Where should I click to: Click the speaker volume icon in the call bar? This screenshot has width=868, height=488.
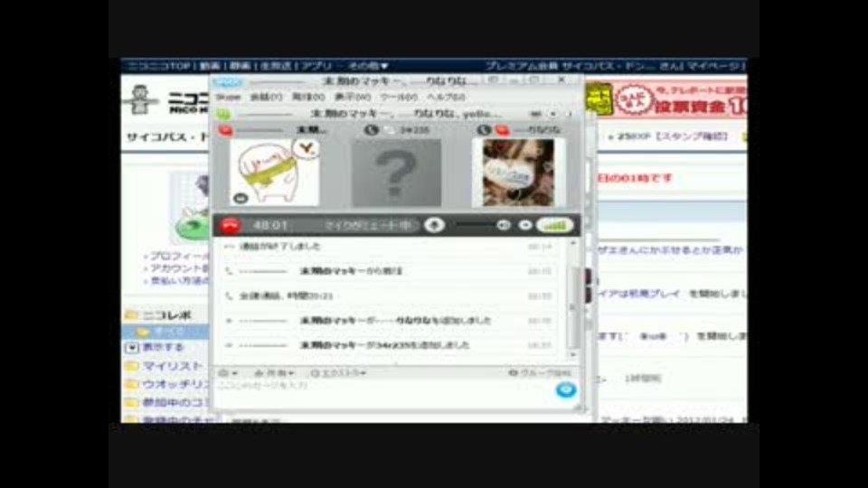pyautogui.click(x=504, y=225)
